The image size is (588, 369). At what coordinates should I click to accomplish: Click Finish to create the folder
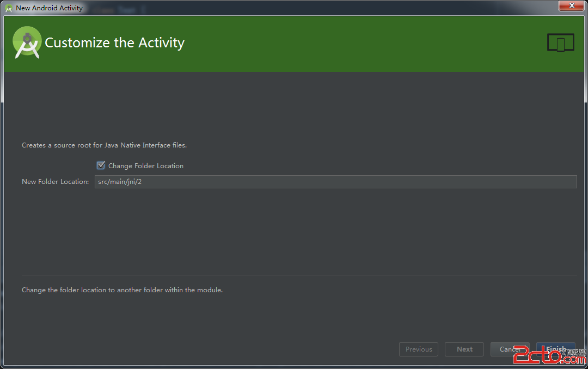point(556,349)
